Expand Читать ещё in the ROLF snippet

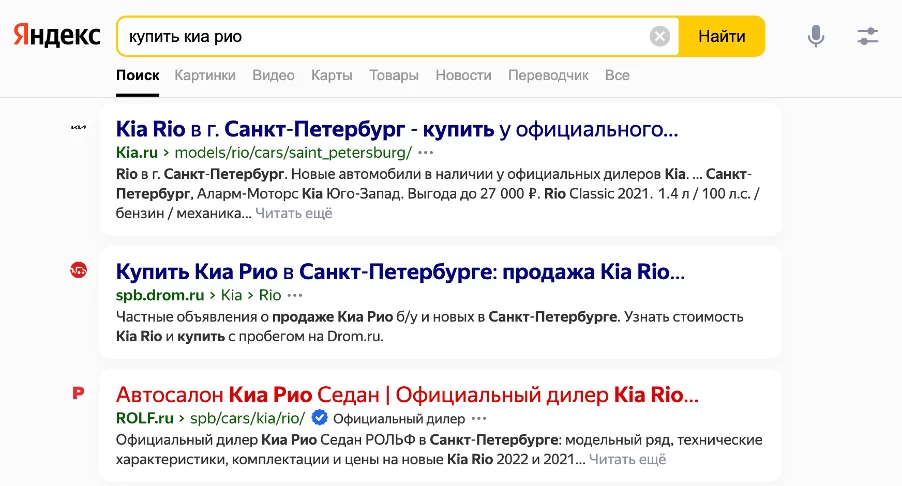(628, 460)
